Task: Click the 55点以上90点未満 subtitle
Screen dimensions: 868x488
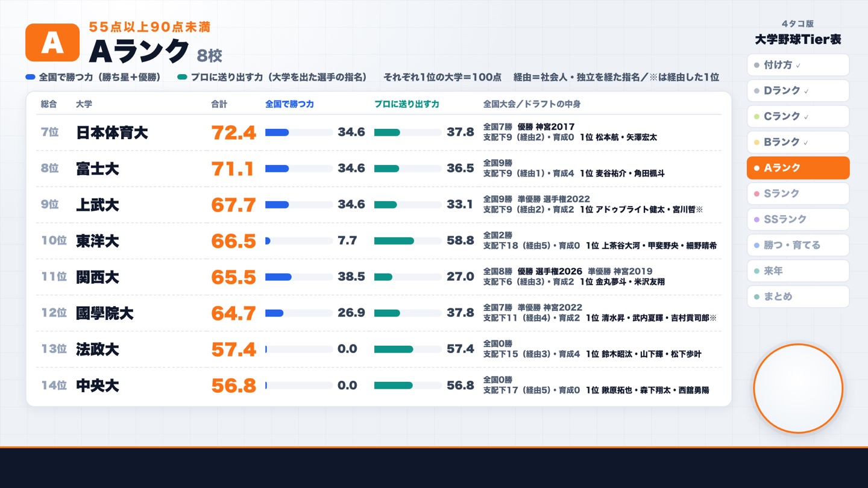Action: pyautogui.click(x=149, y=27)
